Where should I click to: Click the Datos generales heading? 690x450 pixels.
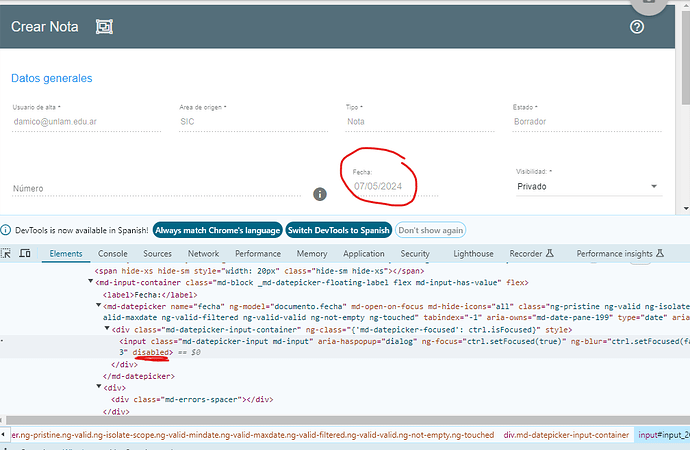pyautogui.click(x=51, y=78)
